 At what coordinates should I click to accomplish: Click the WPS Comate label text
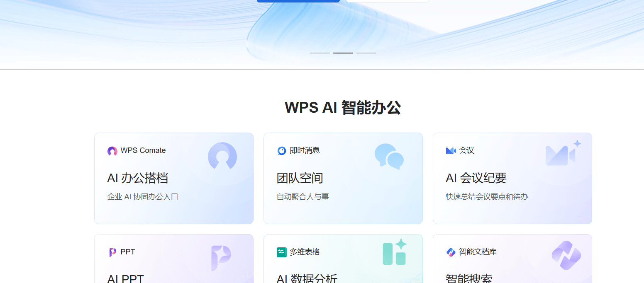(143, 150)
